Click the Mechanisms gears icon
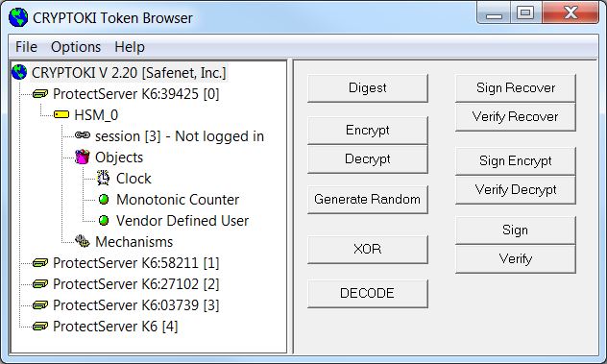The image size is (607, 364). click(x=82, y=241)
